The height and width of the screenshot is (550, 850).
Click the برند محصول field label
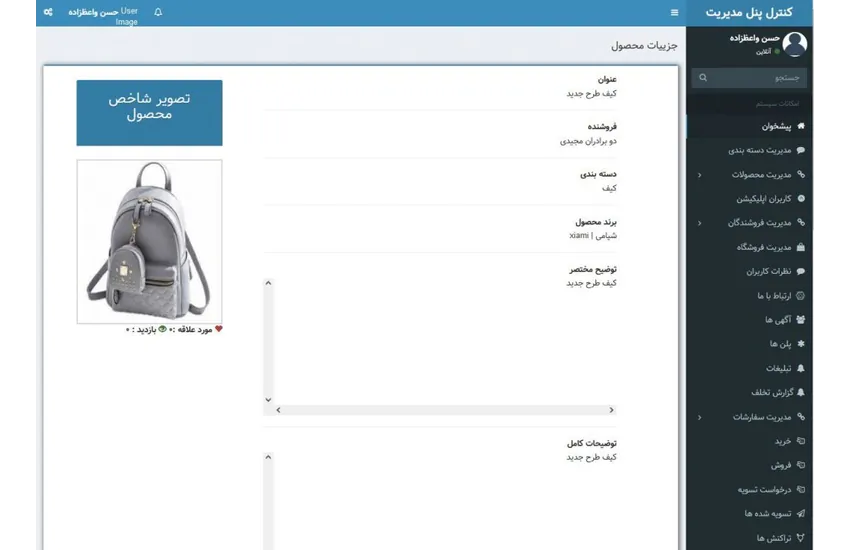click(596, 222)
